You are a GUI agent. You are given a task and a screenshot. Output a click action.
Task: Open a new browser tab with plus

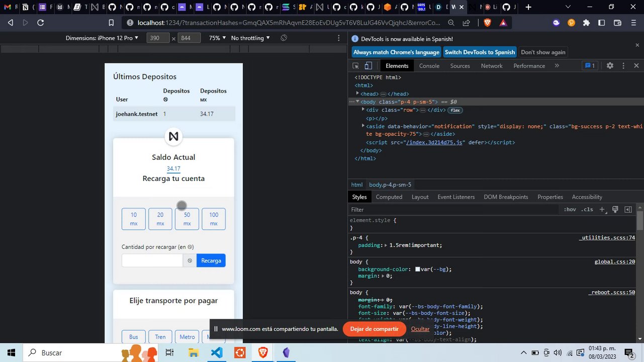point(528,7)
